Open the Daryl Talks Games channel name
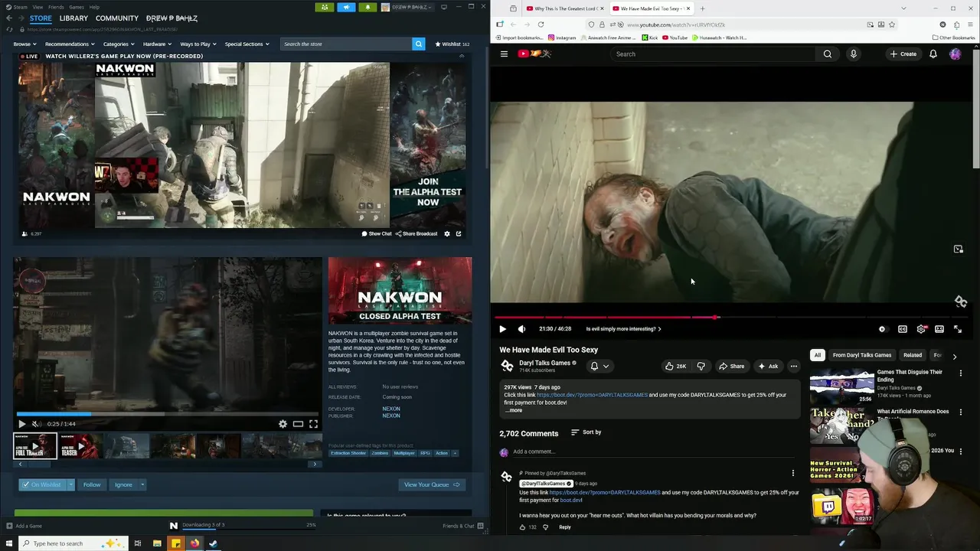Image resolution: width=980 pixels, height=551 pixels. (544, 363)
